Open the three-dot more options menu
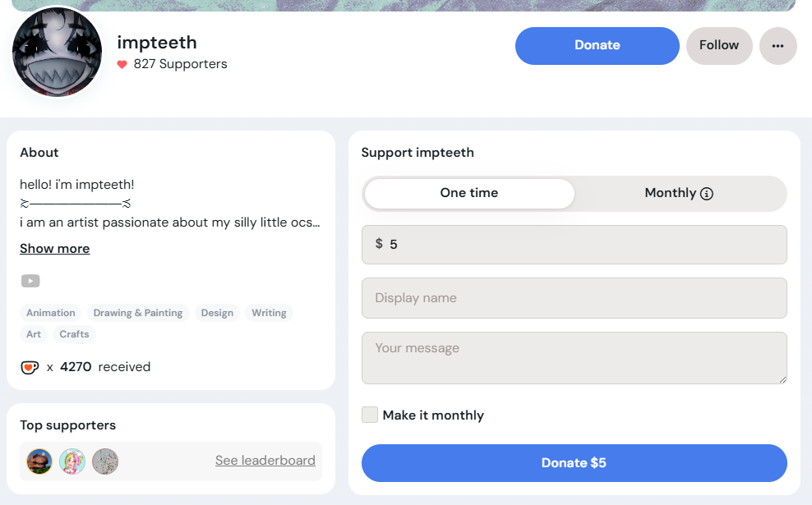Viewport: 812px width, 505px height. [x=777, y=46]
